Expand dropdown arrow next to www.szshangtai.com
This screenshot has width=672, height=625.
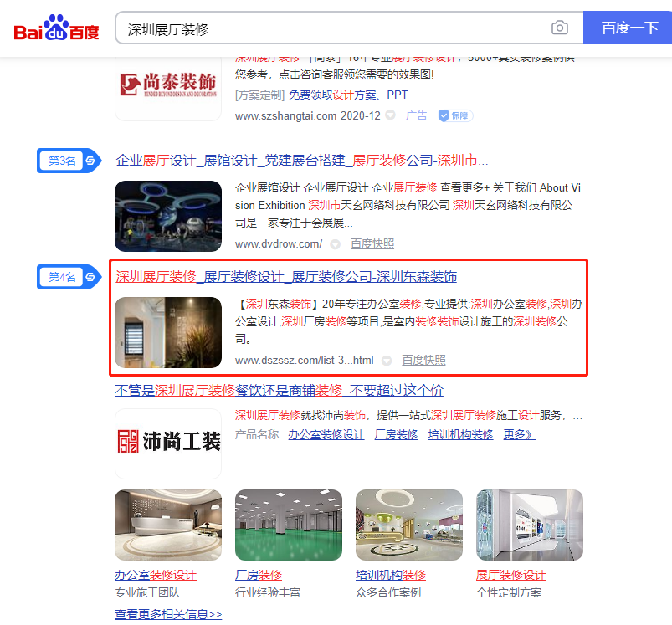pos(390,115)
